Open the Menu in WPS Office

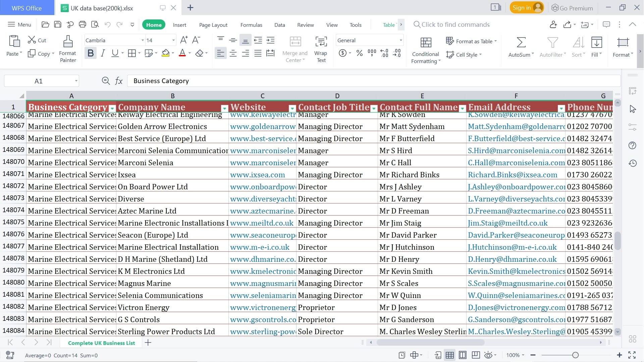(19, 24)
